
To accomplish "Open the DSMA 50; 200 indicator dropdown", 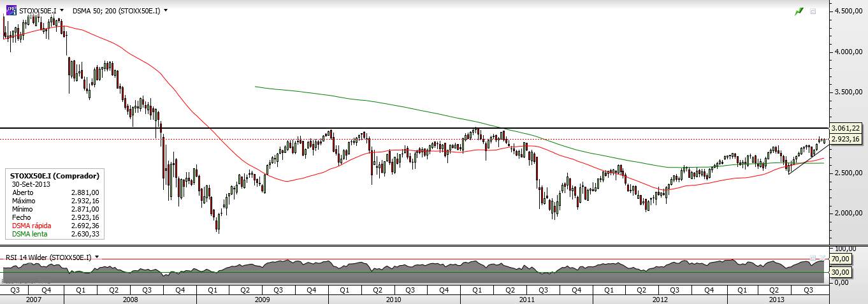I will tap(166, 11).
